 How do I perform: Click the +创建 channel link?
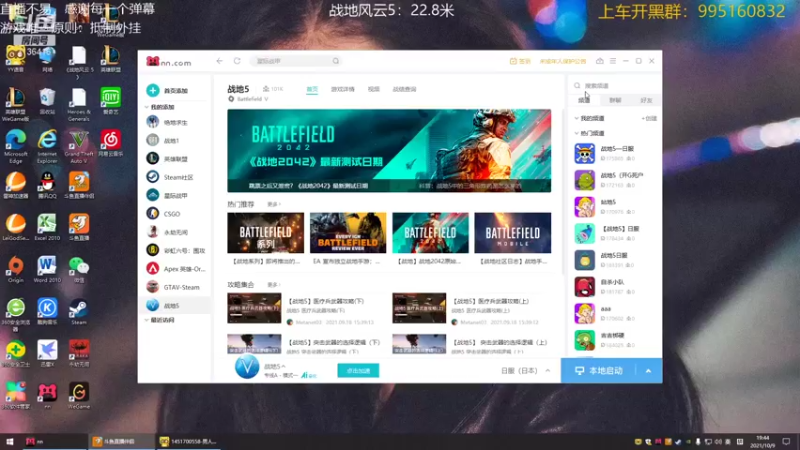click(x=649, y=118)
